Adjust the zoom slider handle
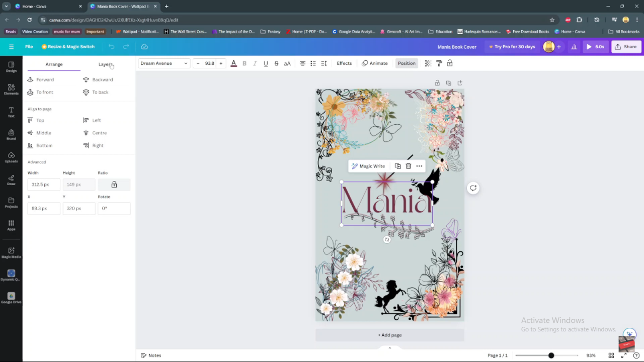 551,355
